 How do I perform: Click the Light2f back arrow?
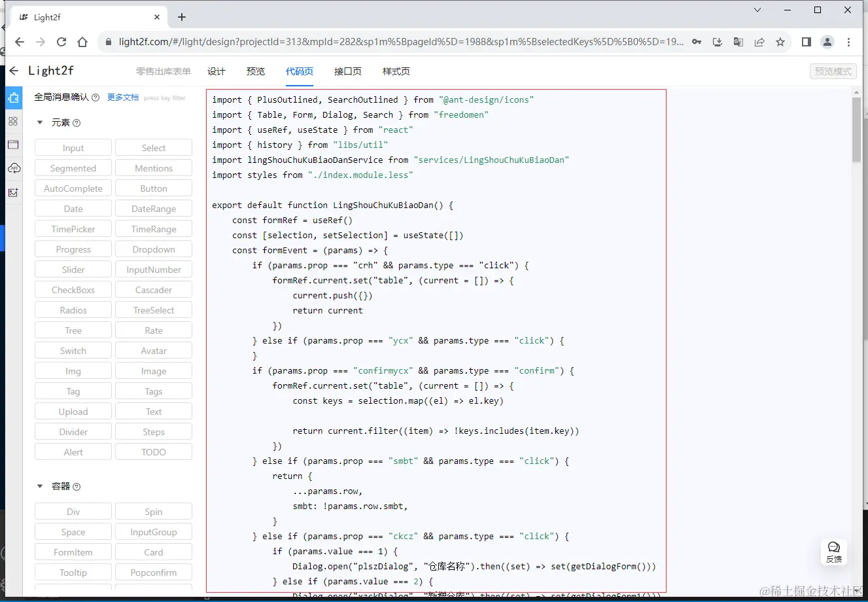coord(14,71)
